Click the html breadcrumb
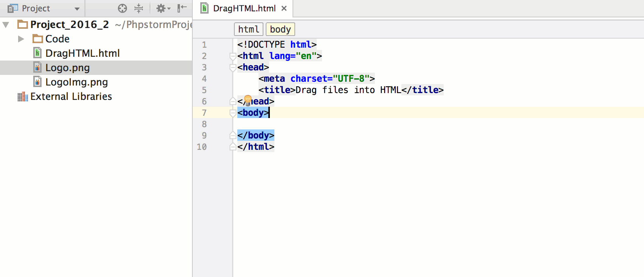 (x=249, y=29)
